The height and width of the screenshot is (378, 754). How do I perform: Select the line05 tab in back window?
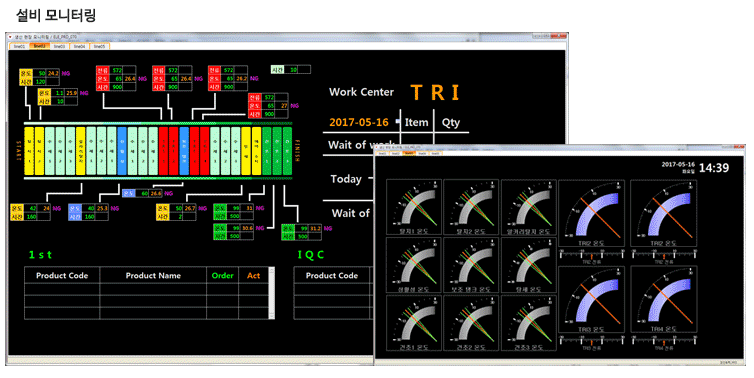tap(100, 46)
